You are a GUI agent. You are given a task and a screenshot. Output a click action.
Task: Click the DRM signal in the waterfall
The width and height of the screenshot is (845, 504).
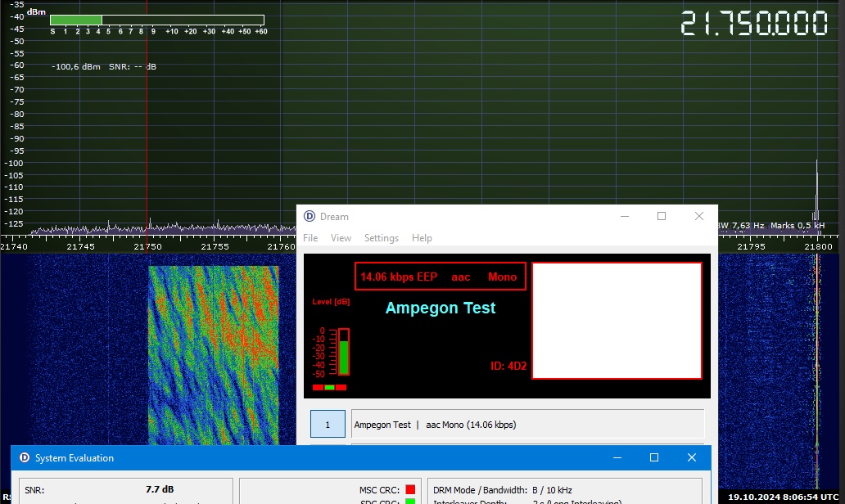pyautogui.click(x=214, y=355)
